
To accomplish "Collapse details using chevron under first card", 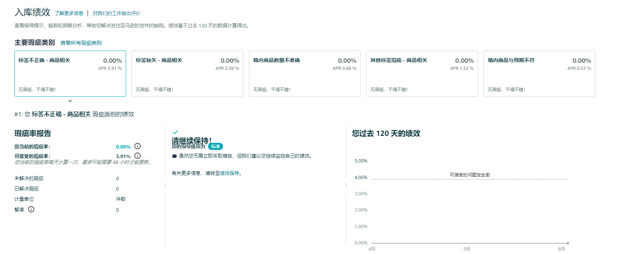I will 70,101.
